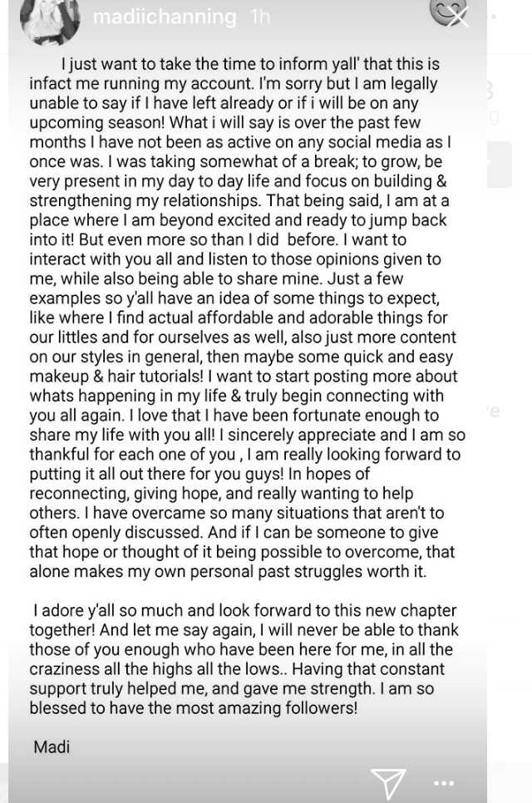
Task: Click the line starting 'strengthening my relationships'
Action: tap(239, 201)
